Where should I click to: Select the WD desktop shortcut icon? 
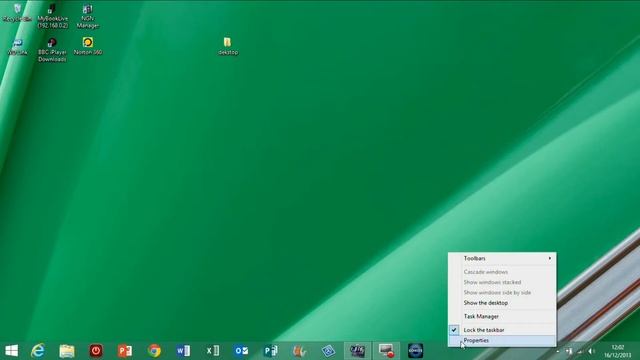click(17, 47)
